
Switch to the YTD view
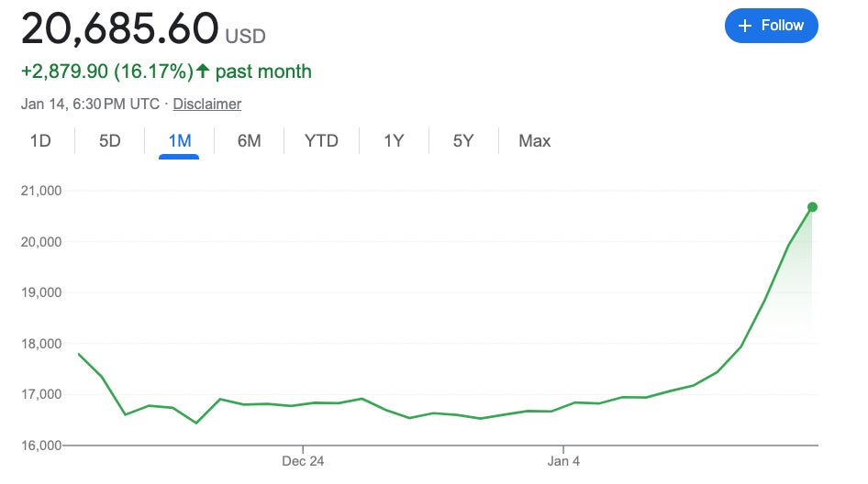click(x=321, y=141)
